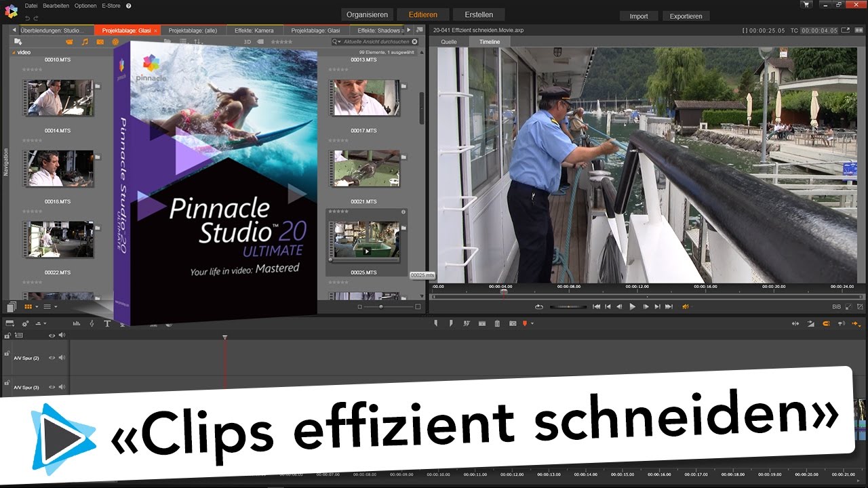Switch to the Editieren workspace
868x488 pixels.
point(422,14)
